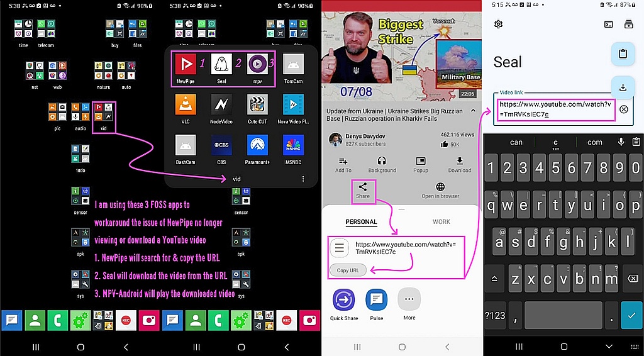Tap Copy URL button
This screenshot has width=644, height=356.
(x=348, y=270)
